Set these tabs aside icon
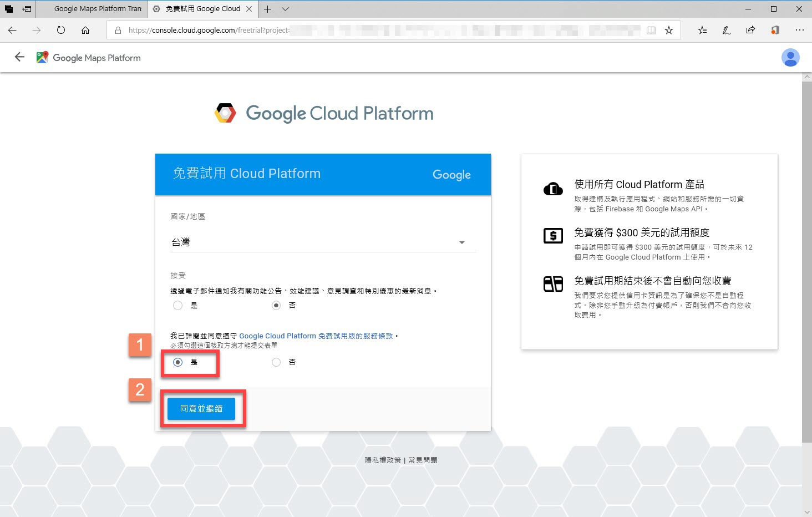This screenshot has height=517, width=812. (x=27, y=9)
